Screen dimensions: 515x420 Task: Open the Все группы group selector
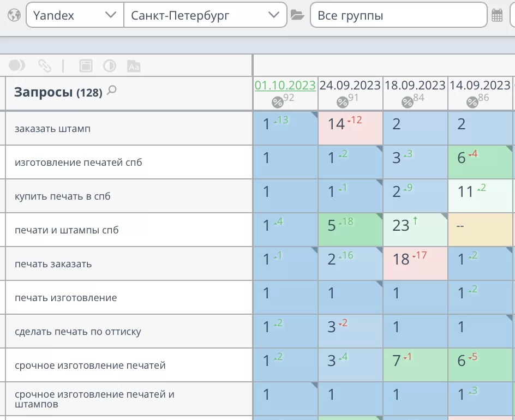(x=398, y=15)
